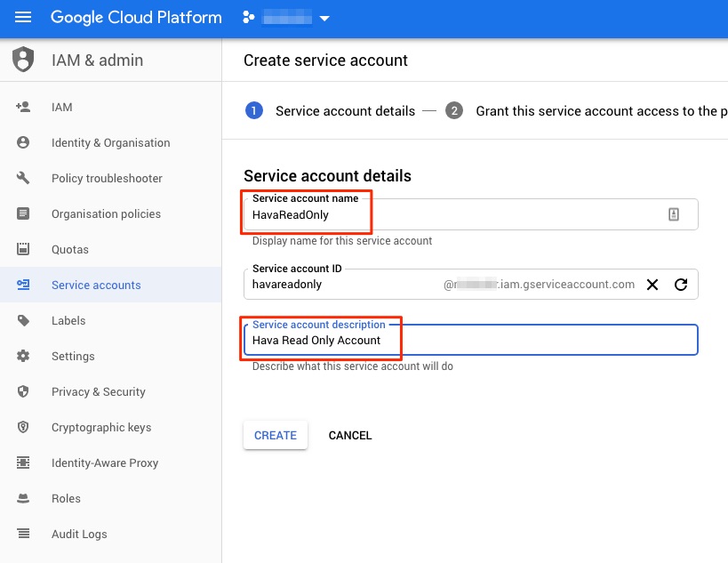Click the autofill contact icon in name field
This screenshot has height=563, width=728.
(x=673, y=214)
